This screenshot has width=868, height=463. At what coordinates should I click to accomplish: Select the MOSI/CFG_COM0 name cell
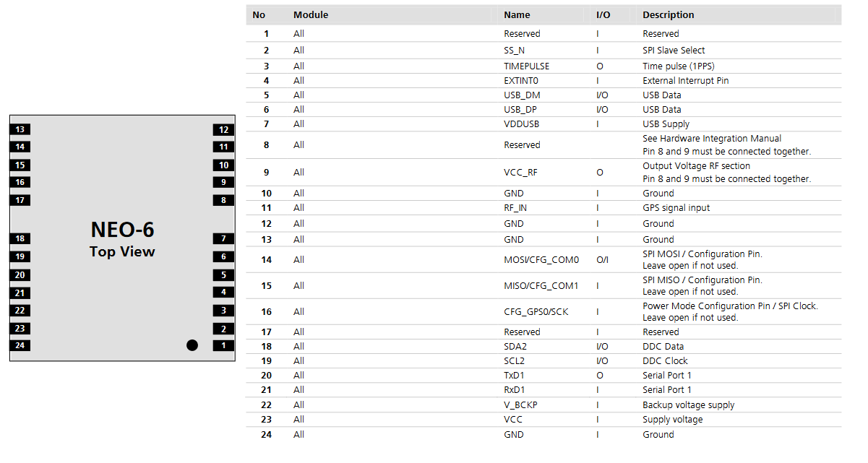coord(541,260)
